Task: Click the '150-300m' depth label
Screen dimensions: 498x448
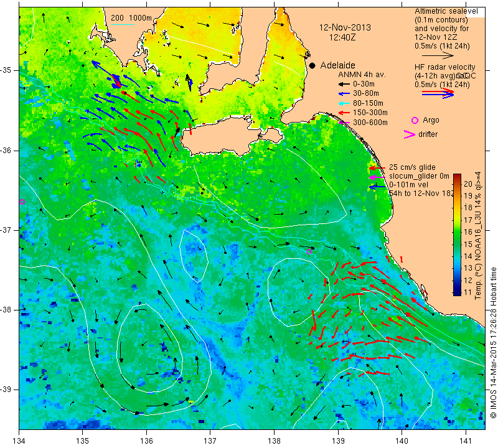Action: pyautogui.click(x=370, y=113)
